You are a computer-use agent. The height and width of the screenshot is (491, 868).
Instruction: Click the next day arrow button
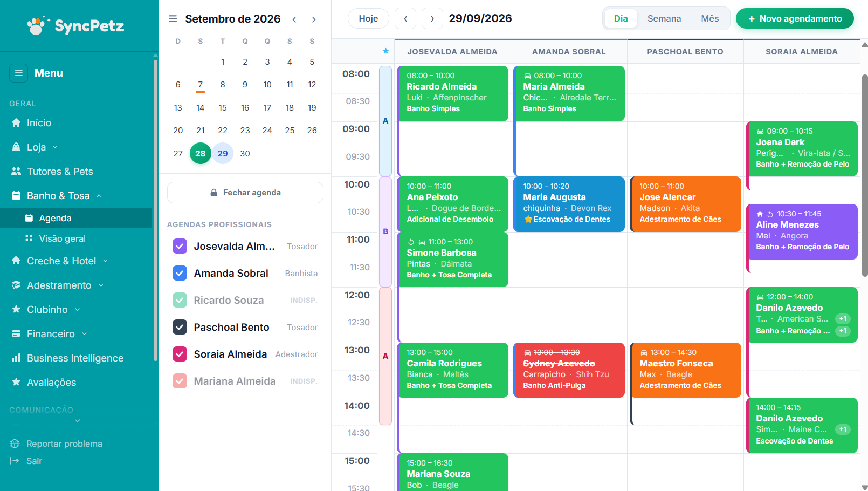(432, 18)
